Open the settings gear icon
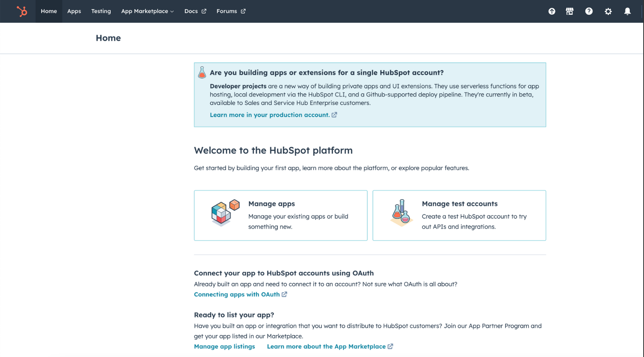Screen dimensions: 644x357 (608, 11)
